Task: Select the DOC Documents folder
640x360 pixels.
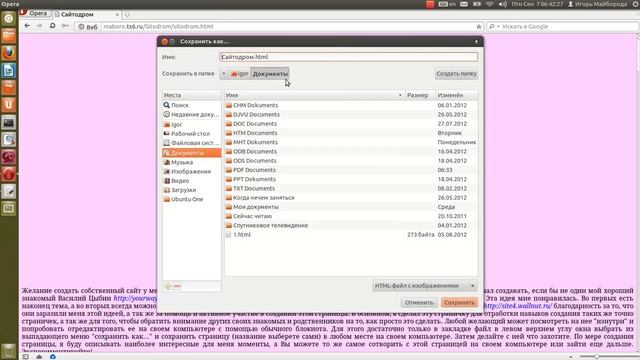Action: point(351,124)
